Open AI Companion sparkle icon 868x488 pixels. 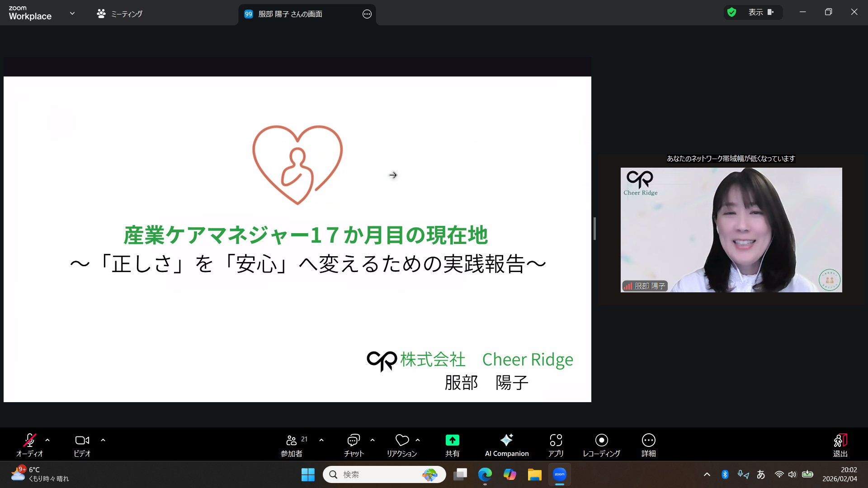[x=506, y=441]
